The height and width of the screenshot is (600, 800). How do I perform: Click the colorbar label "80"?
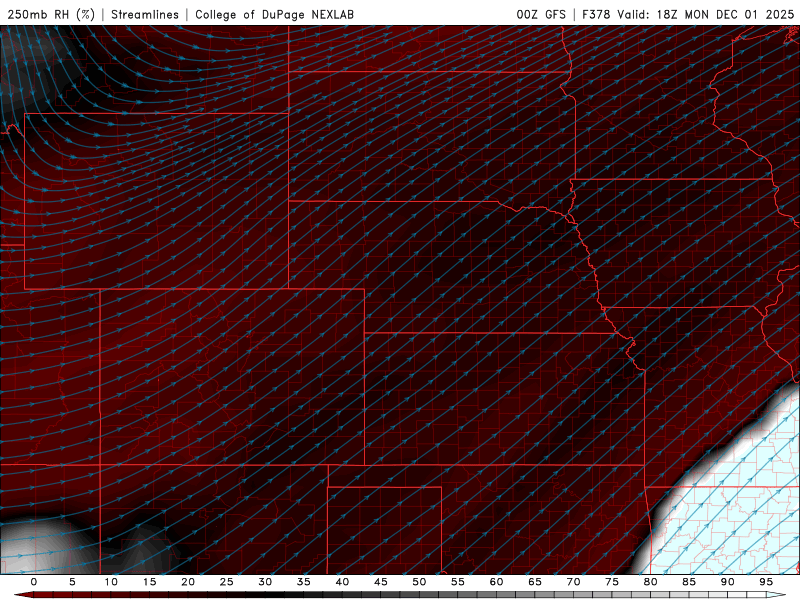[x=650, y=582]
